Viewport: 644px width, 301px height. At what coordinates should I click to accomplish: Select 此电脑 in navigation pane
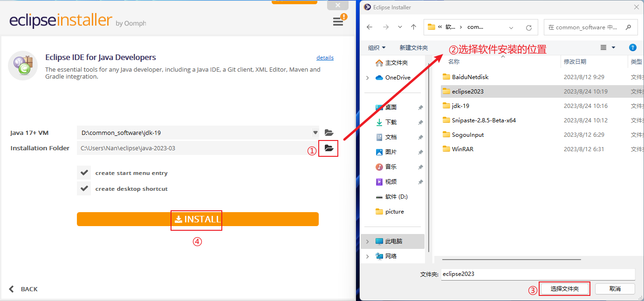(x=393, y=241)
